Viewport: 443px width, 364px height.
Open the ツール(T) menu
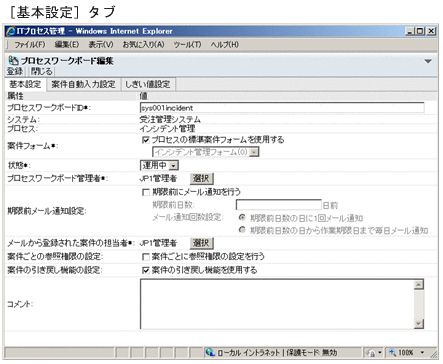point(187,44)
